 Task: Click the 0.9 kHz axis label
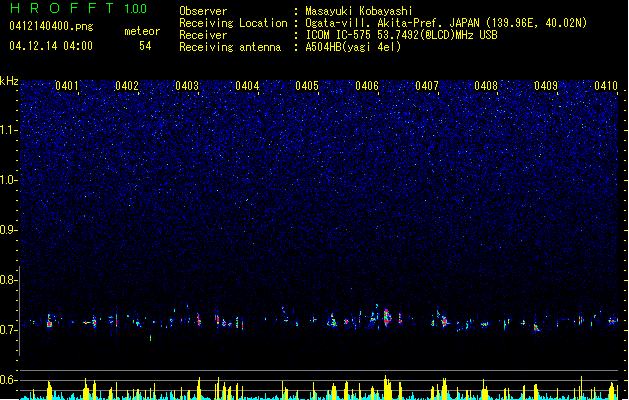pos(9,230)
